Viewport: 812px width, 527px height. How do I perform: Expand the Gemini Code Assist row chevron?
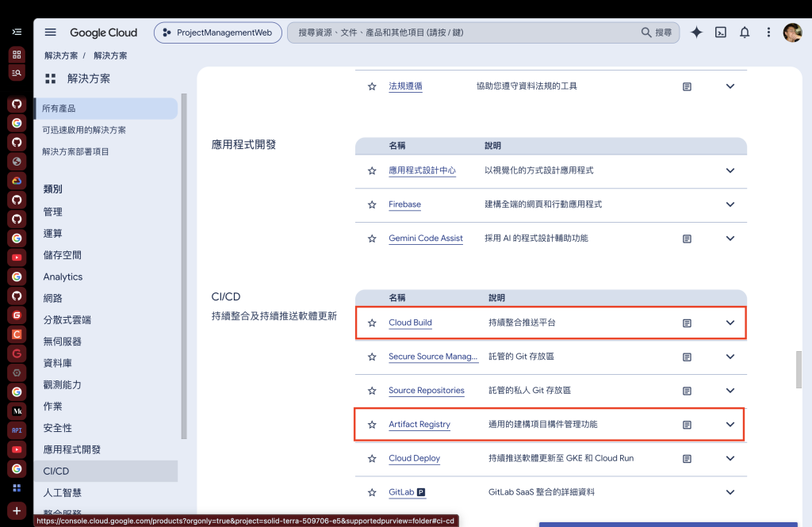(730, 238)
